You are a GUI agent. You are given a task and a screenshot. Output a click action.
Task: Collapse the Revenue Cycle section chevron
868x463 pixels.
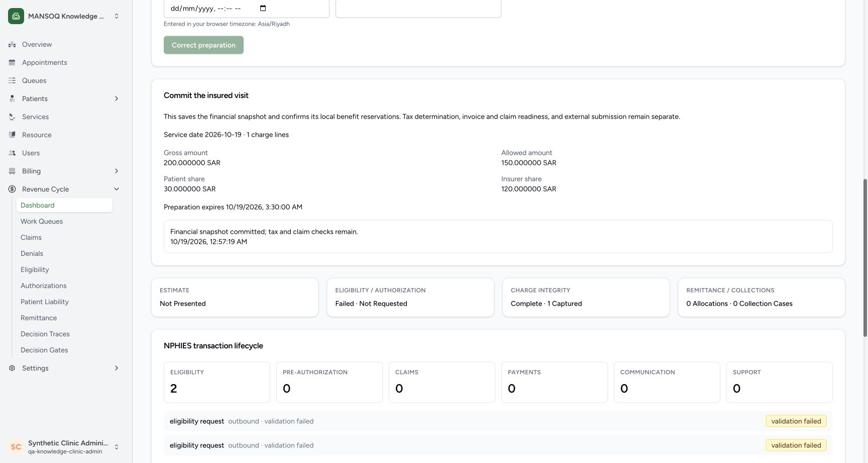[117, 189]
